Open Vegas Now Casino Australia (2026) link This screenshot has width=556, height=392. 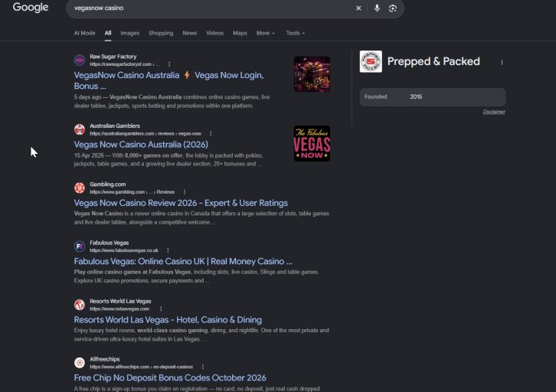(141, 145)
